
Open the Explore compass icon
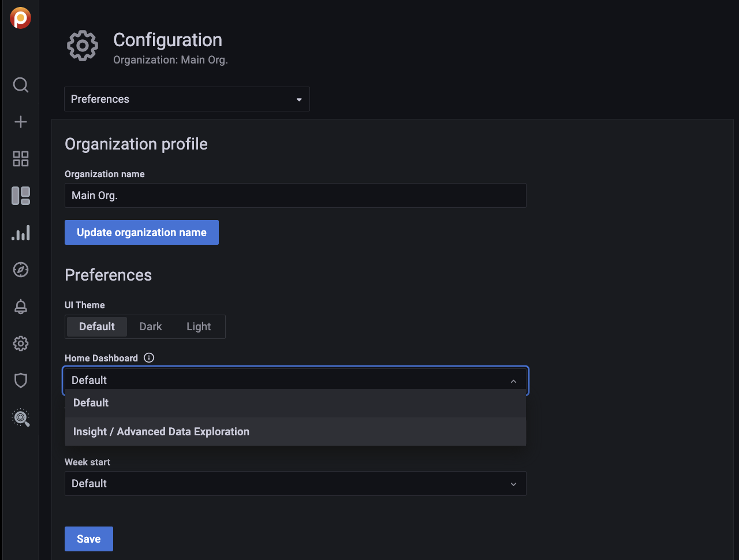pos(21,270)
